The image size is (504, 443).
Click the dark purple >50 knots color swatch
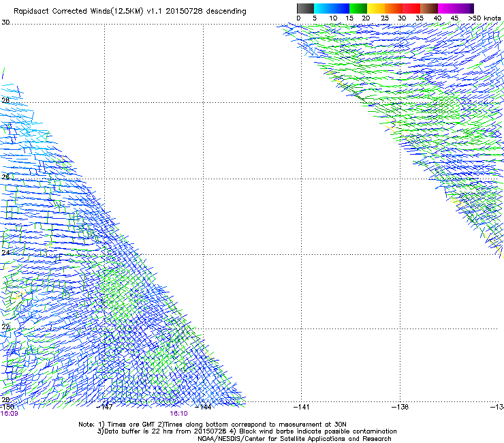point(472,8)
